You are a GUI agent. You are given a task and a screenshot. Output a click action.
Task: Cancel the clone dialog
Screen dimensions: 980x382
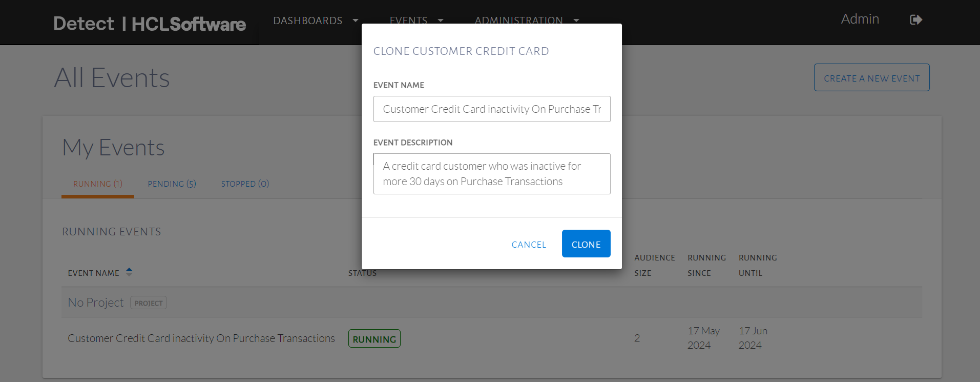[529, 245]
